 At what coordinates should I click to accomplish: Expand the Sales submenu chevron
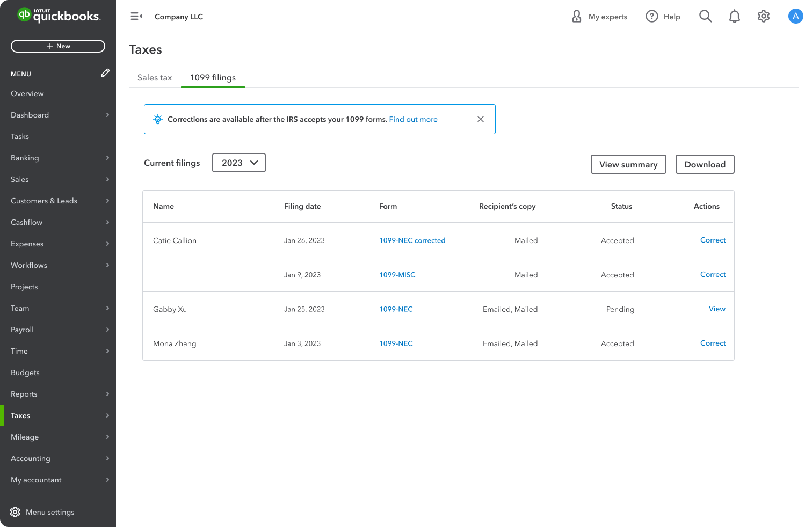(107, 179)
